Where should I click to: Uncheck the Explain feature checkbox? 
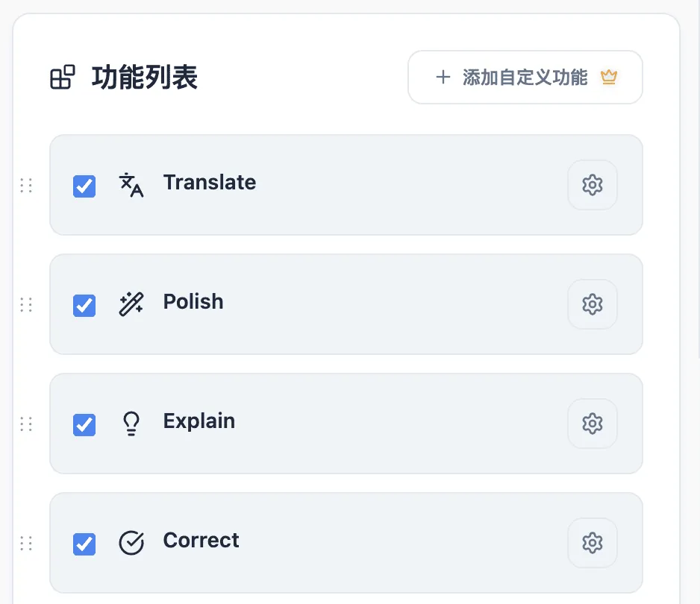(x=84, y=425)
